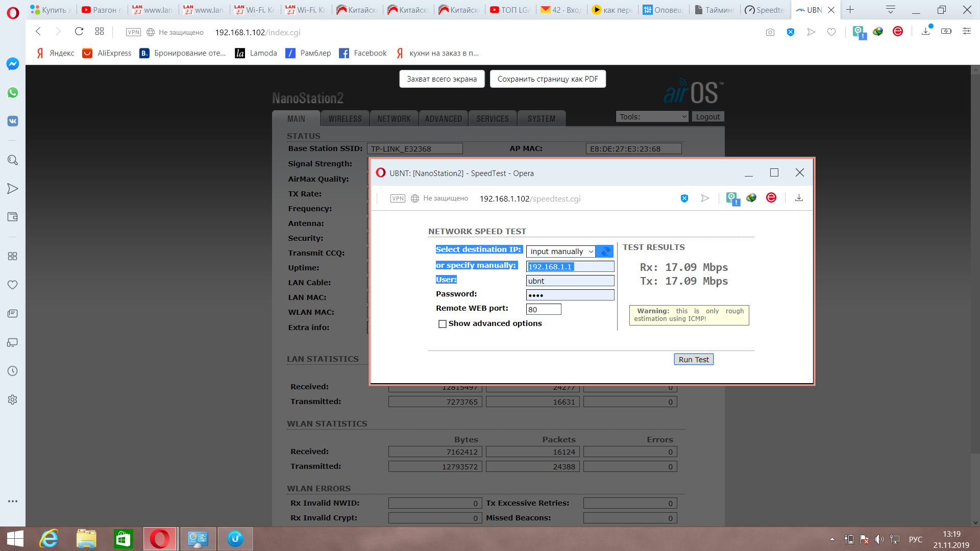Take a snapshot with camera icon
This screenshot has width=980, height=551.
point(770,32)
